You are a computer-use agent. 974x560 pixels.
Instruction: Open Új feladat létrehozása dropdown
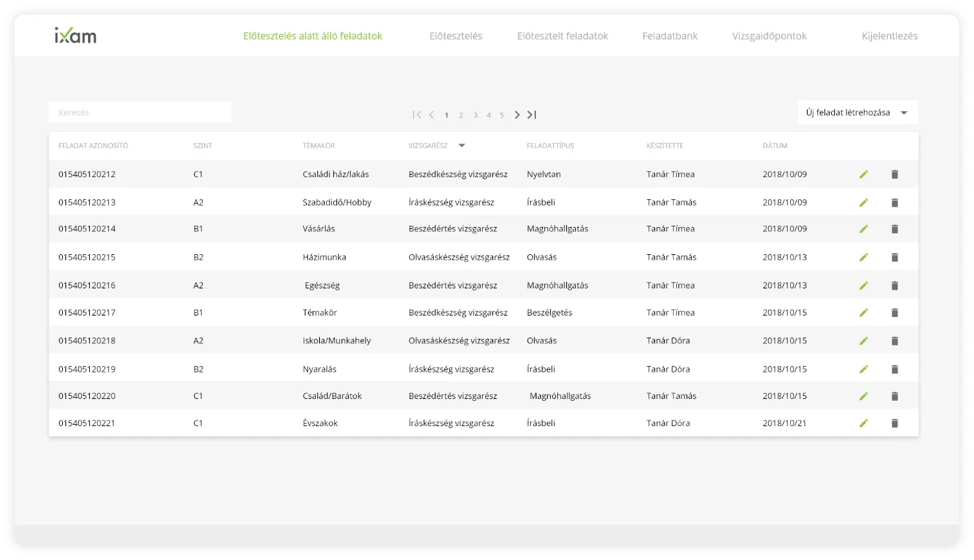point(858,113)
